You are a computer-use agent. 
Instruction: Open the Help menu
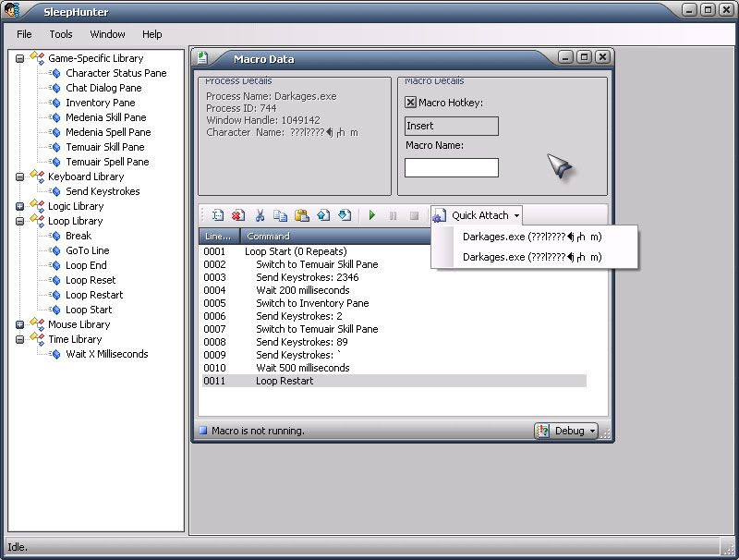tap(151, 34)
